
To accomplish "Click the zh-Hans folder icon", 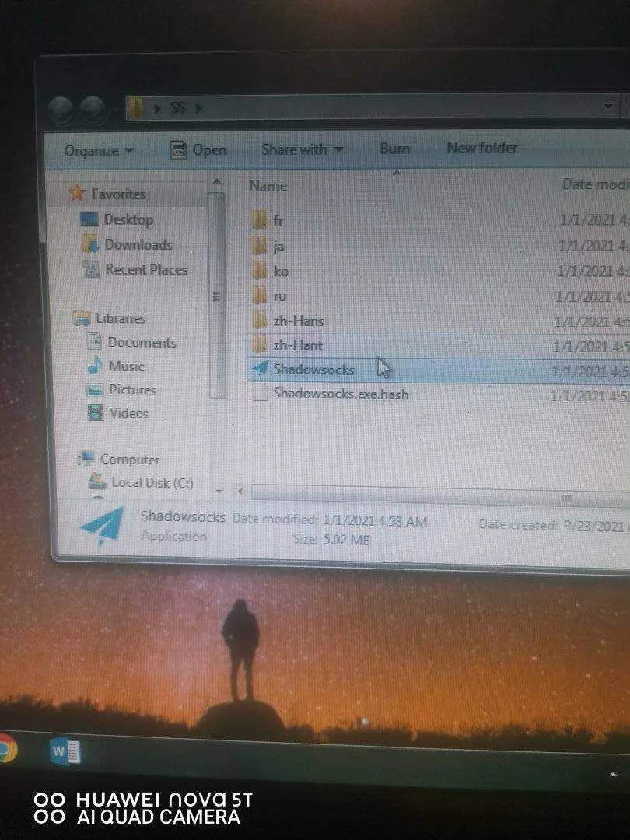I will 260,320.
